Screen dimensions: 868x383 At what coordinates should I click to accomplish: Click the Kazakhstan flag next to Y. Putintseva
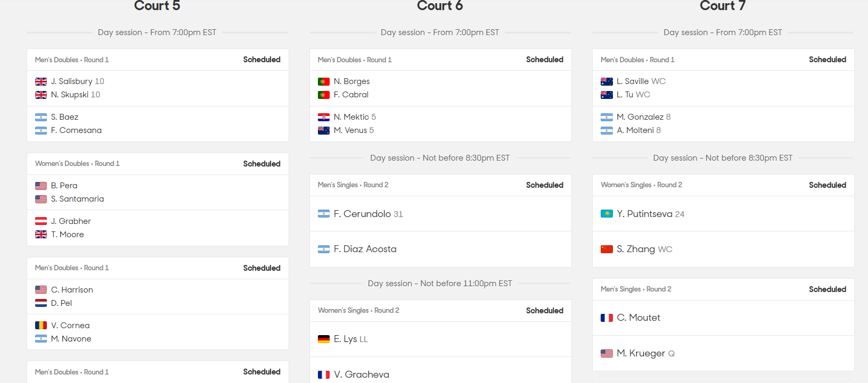coord(607,214)
